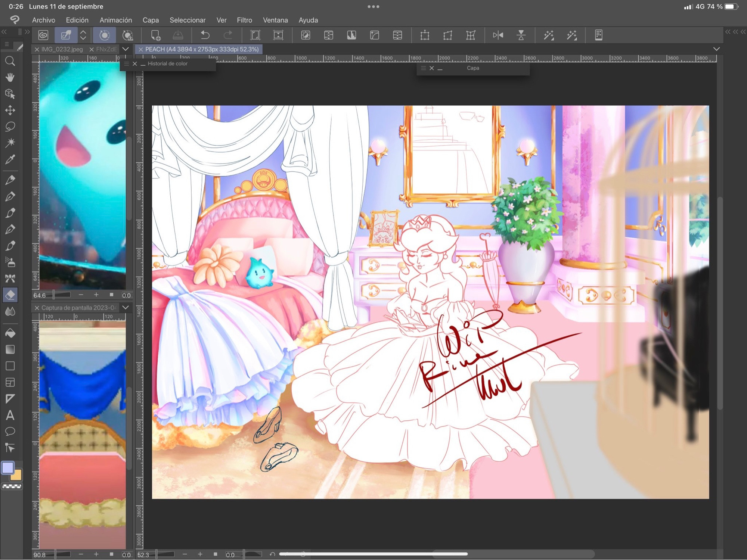Open the Edición menu
Screen dimensions: 747x560
click(77, 20)
